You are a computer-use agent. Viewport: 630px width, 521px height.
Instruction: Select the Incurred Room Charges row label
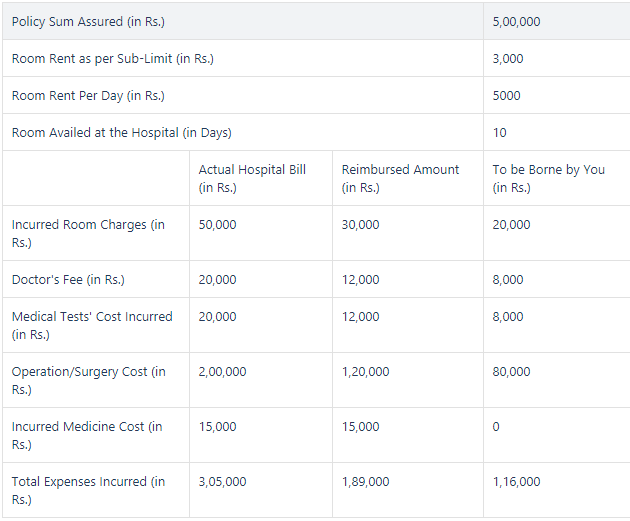(88, 233)
